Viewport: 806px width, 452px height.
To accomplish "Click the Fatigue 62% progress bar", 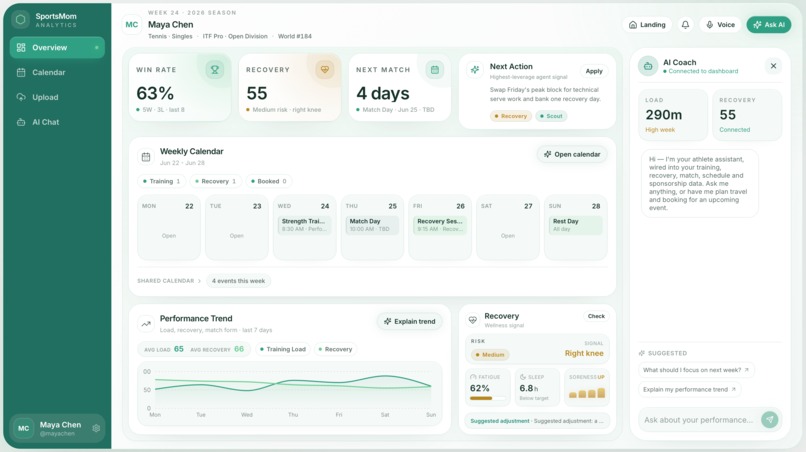I will click(x=487, y=398).
